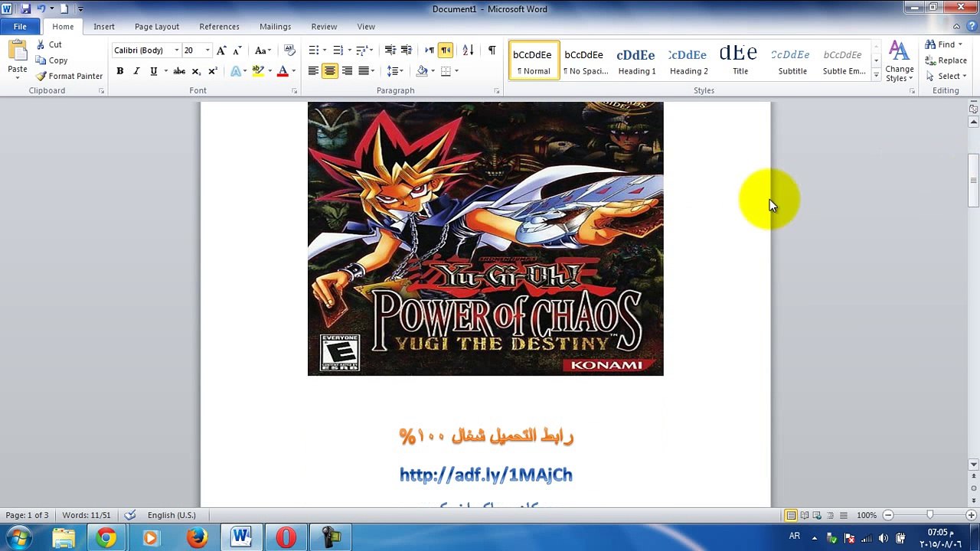Apply strikethrough formatting

(179, 71)
